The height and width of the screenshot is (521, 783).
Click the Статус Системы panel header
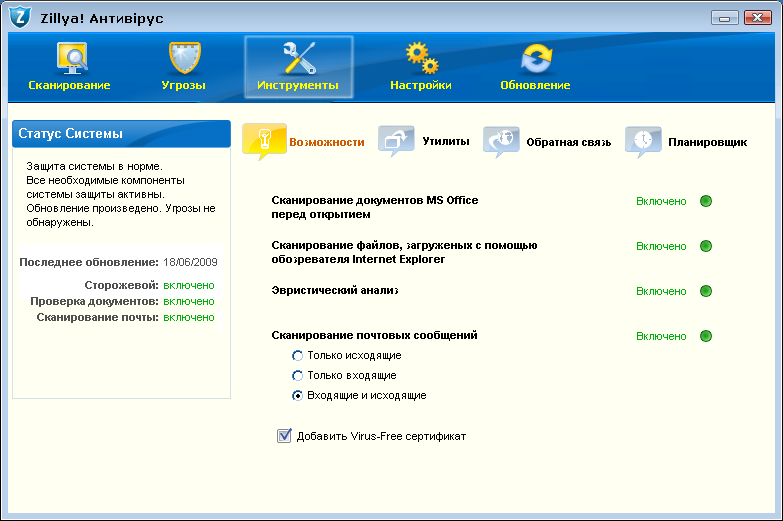point(121,134)
